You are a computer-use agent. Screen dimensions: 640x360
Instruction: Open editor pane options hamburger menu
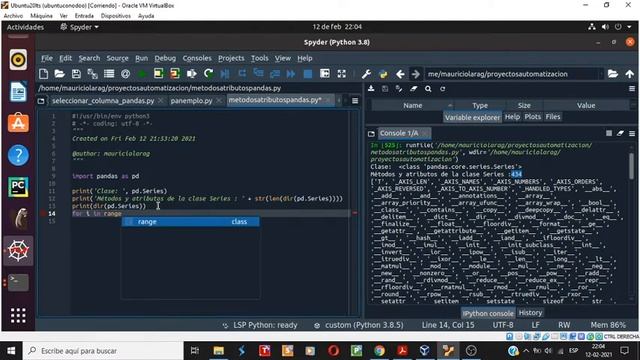point(355,101)
